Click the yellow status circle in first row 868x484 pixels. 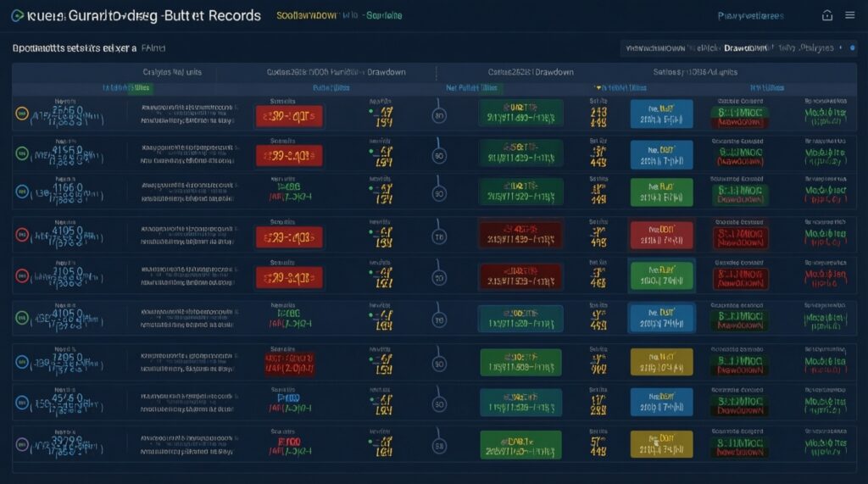21,114
